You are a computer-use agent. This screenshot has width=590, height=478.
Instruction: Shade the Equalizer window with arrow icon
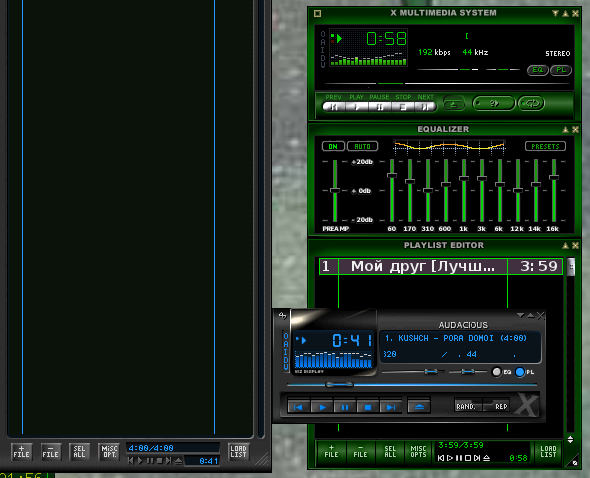(x=565, y=129)
